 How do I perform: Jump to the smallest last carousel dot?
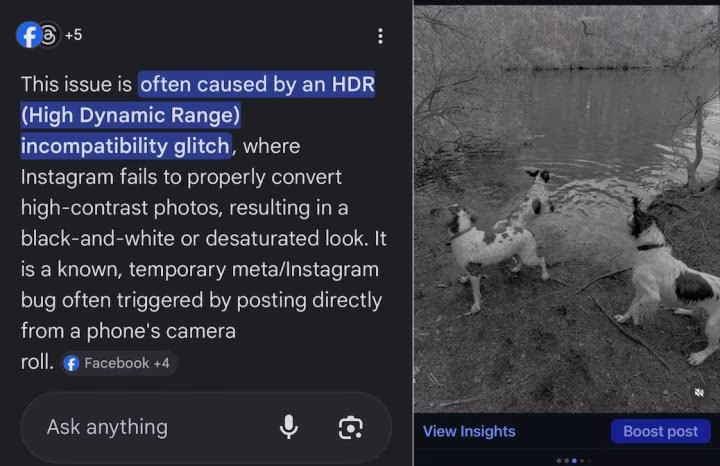[589, 460]
